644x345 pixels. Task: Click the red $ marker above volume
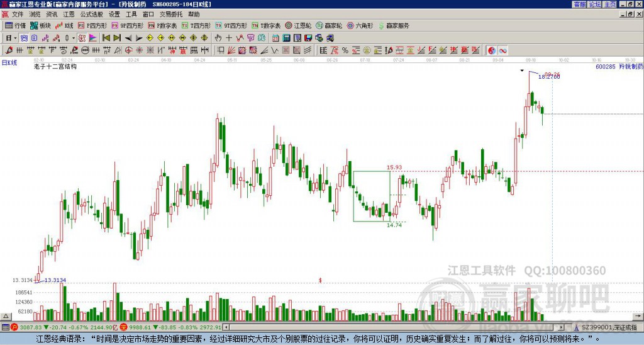(320, 280)
